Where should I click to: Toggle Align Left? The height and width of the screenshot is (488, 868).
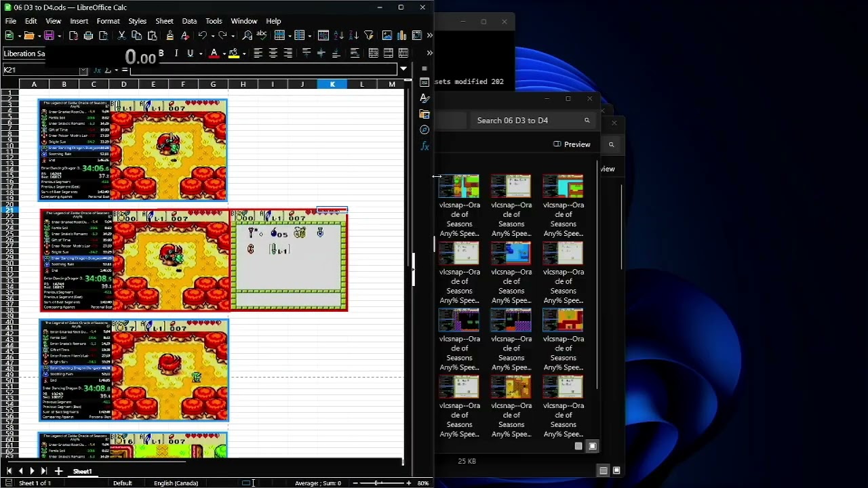tap(258, 53)
